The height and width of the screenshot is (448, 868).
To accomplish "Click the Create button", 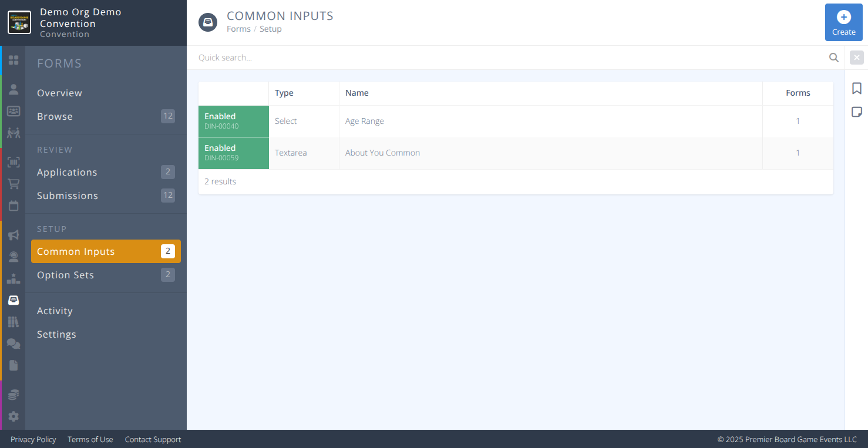I will coord(843,22).
